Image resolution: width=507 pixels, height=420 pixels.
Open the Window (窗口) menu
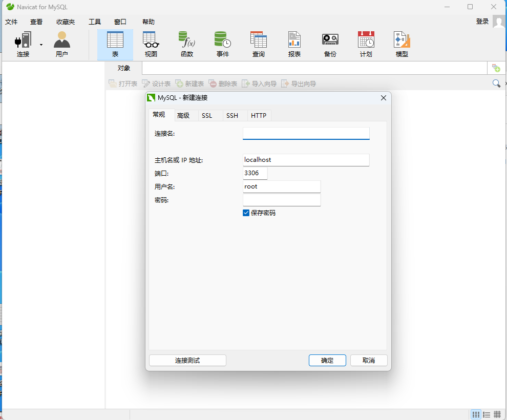tap(120, 22)
